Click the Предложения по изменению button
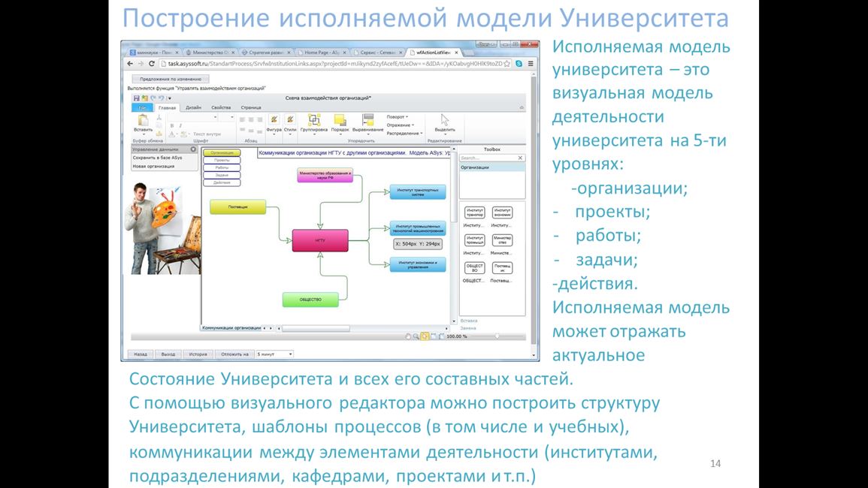This screenshot has height=488, width=868. pyautogui.click(x=171, y=79)
